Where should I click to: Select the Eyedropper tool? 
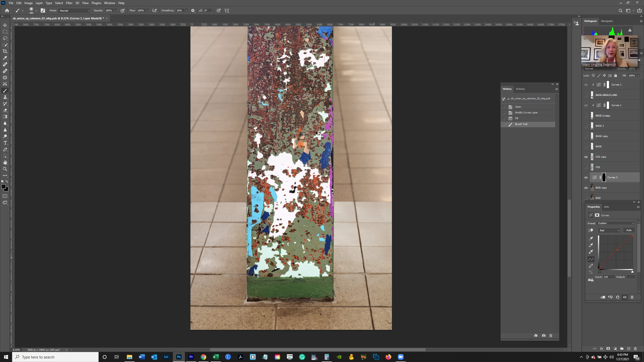[5, 58]
